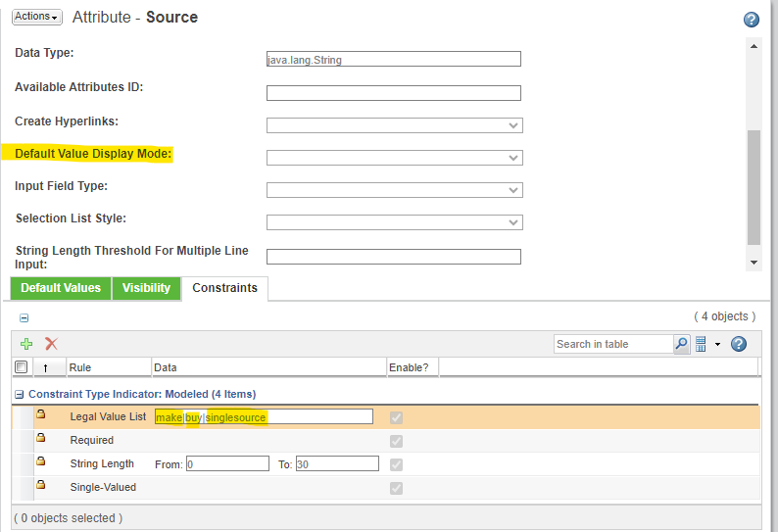Toggle the select-all checkbox in table header
778x532 pixels.
point(22,367)
